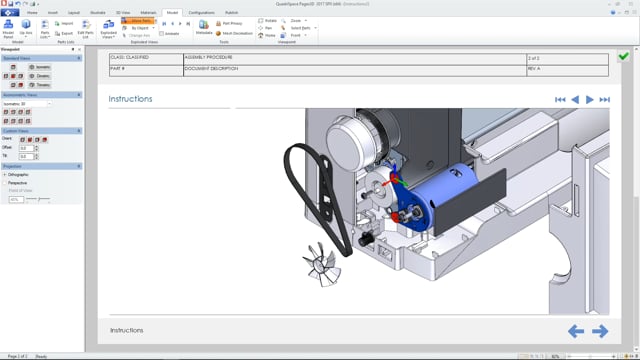
Task: Select the Mesh Decimation tool
Action: point(234,33)
